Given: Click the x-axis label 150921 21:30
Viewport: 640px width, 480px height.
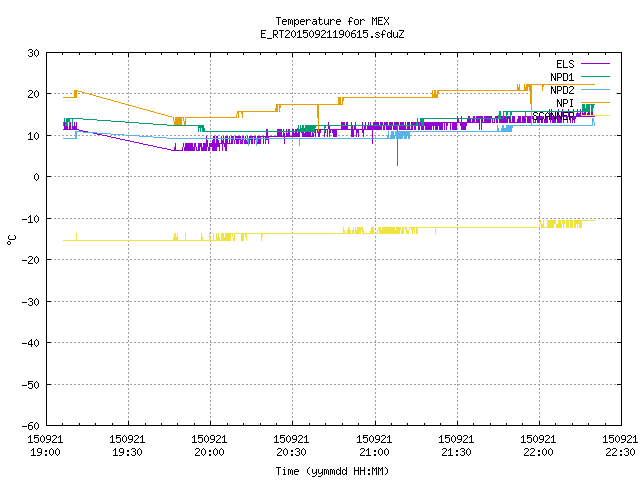Looking at the screenshot, I should click(456, 446).
